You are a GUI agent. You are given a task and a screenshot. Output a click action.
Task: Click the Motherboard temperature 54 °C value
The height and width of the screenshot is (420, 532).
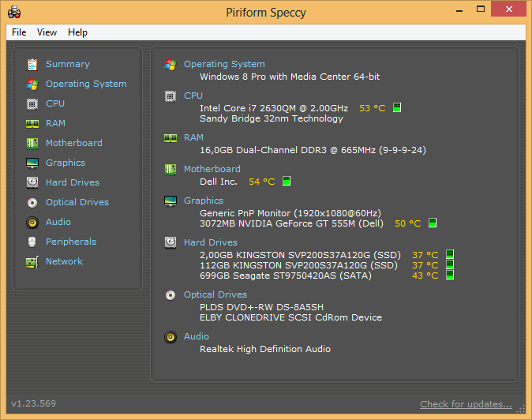[261, 182]
